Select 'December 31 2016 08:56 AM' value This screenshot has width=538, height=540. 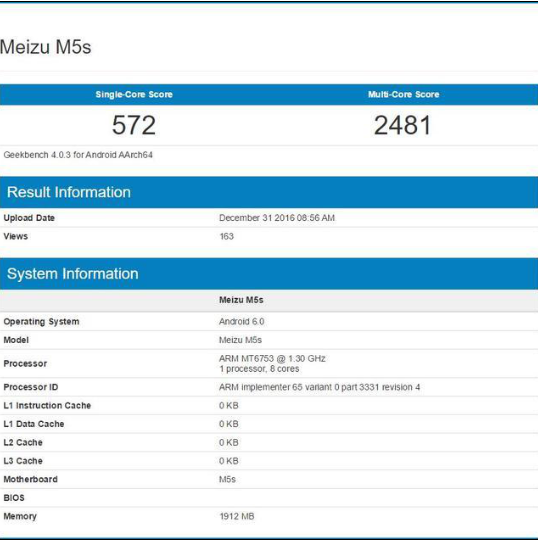tap(277, 218)
